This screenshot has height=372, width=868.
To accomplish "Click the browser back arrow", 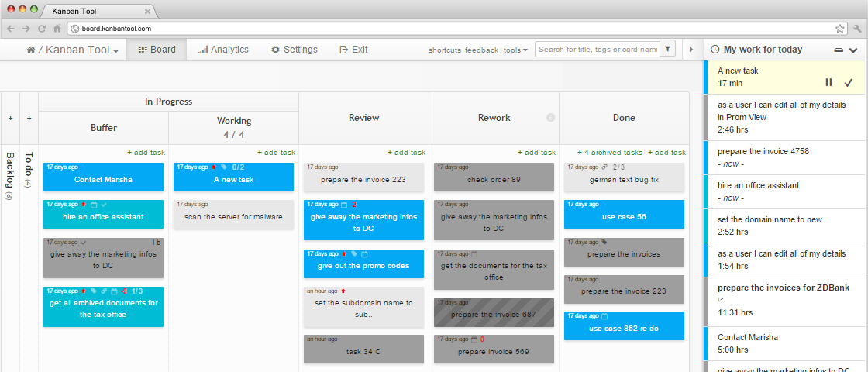I will pos(11,28).
